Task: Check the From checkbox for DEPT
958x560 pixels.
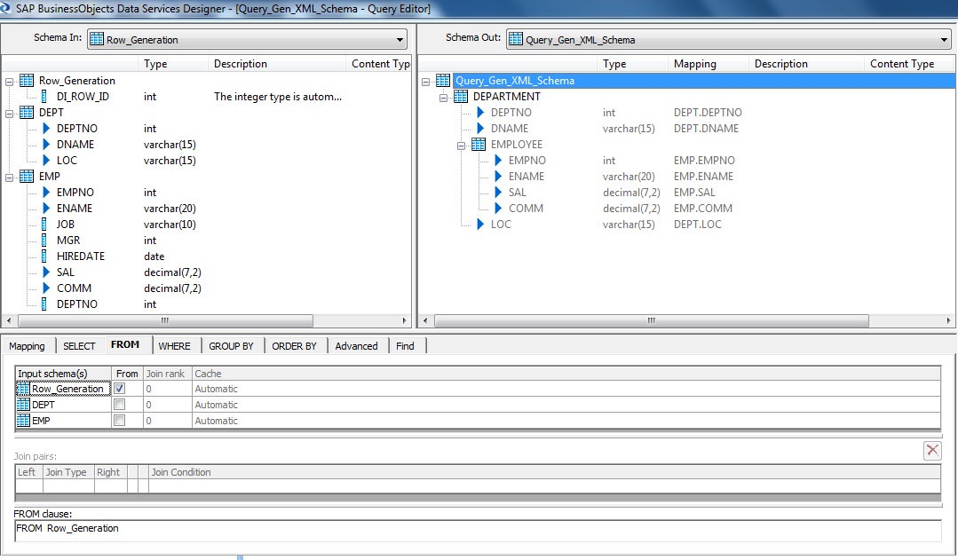Action: 120,405
